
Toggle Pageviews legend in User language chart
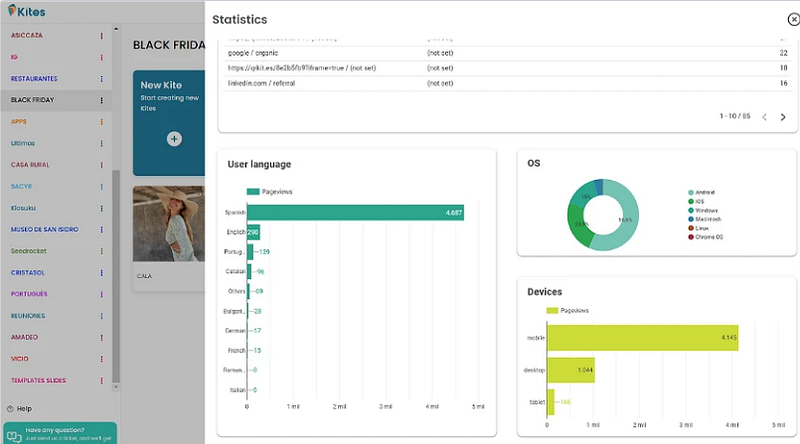(x=269, y=192)
